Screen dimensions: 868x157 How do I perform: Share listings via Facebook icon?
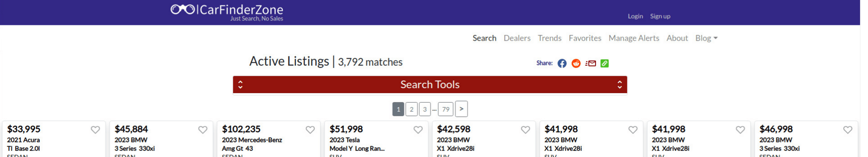coord(562,63)
